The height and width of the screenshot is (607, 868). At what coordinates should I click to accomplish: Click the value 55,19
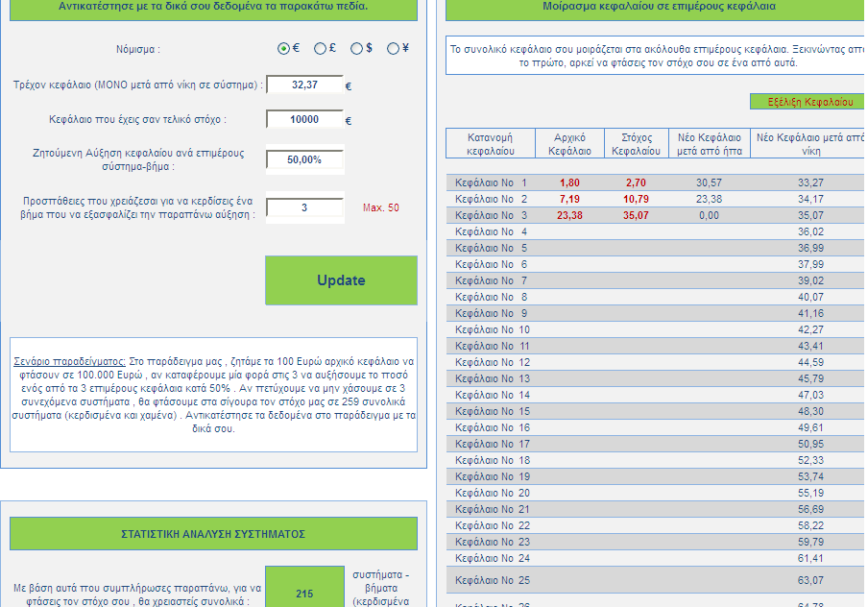click(810, 493)
